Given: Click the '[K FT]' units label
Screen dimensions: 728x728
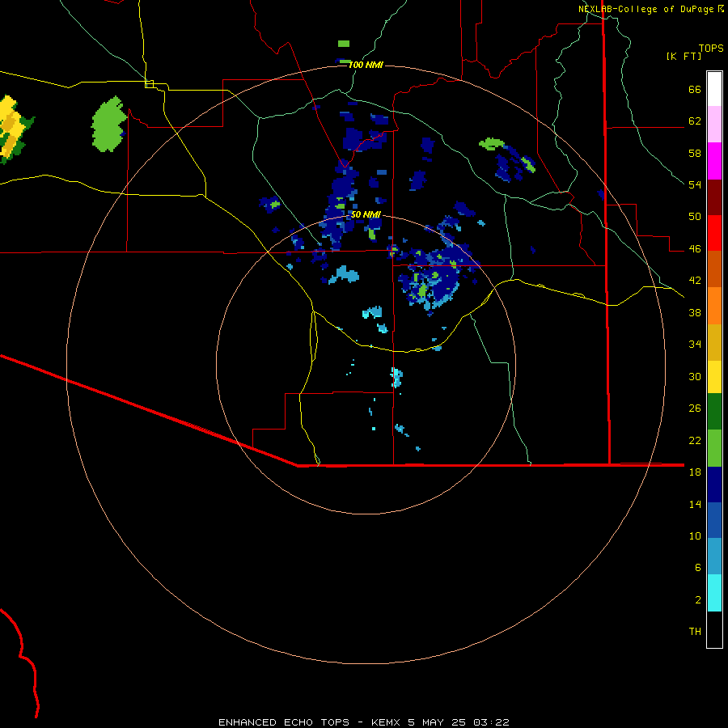Looking at the screenshot, I should point(684,56).
